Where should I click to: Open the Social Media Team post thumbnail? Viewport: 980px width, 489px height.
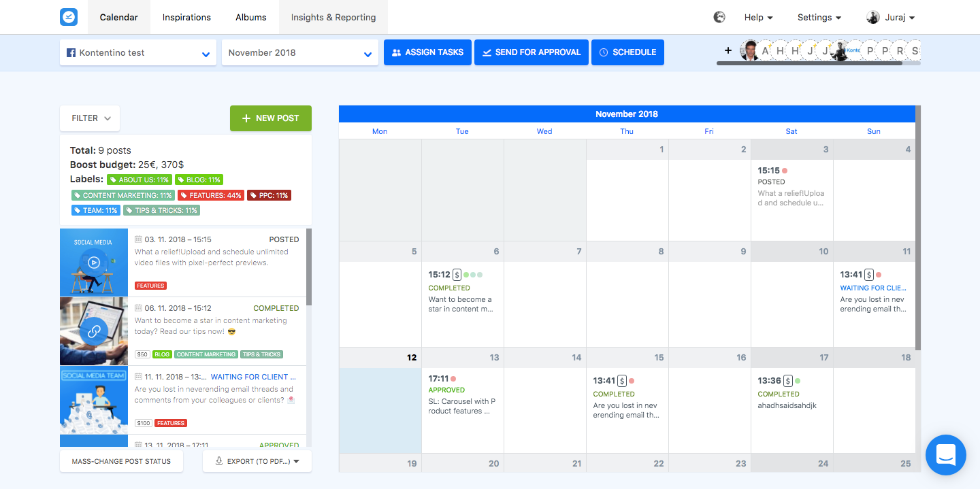tap(94, 400)
